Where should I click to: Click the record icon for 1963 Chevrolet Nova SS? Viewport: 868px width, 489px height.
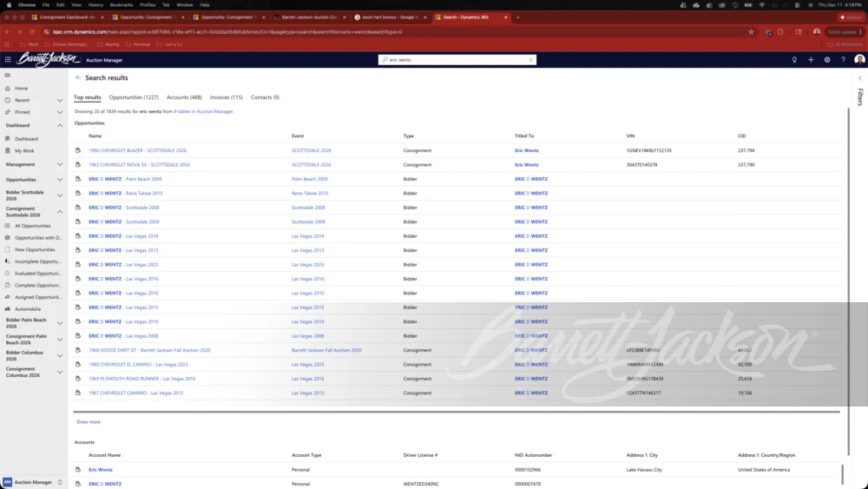coord(78,164)
